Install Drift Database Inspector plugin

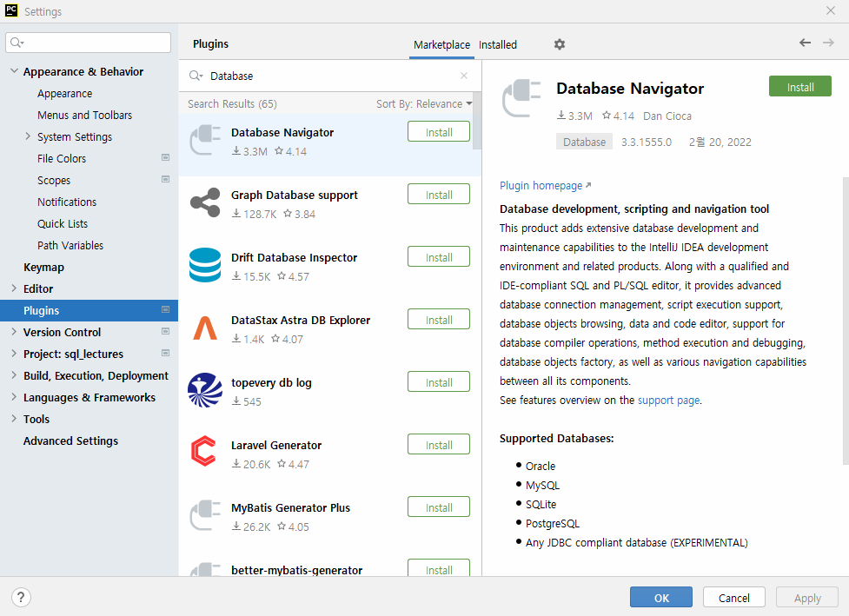coord(439,257)
